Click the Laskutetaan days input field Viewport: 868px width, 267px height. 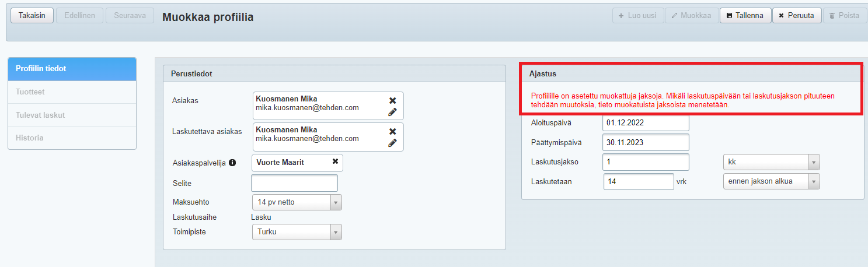click(639, 182)
